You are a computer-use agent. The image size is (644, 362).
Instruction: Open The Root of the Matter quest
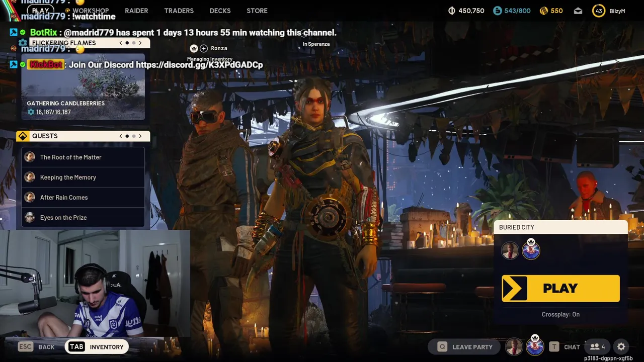click(83, 157)
